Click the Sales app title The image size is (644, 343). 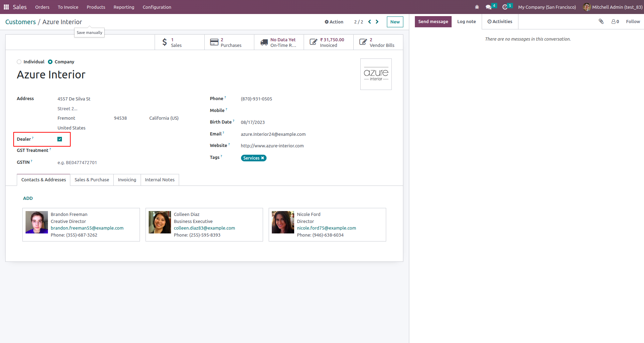click(x=20, y=7)
